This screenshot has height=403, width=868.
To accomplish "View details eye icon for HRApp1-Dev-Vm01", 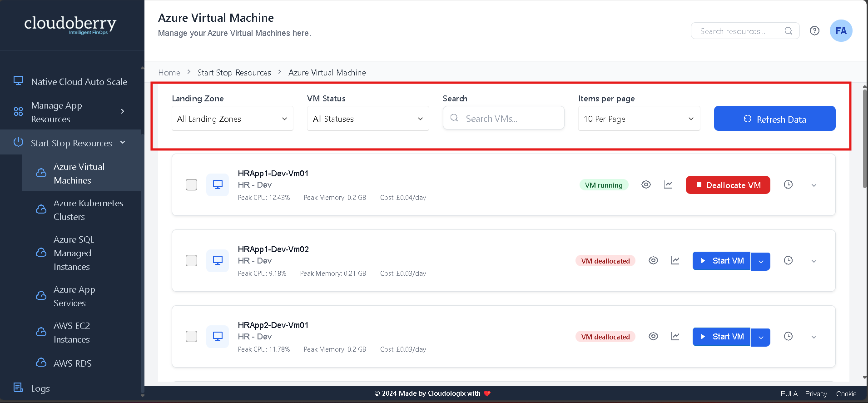I will point(646,184).
